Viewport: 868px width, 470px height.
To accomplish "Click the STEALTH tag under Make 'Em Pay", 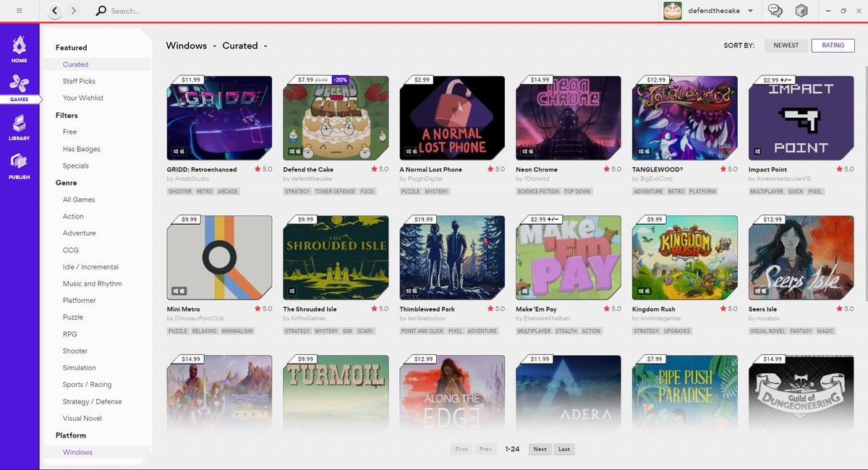I will [566, 331].
